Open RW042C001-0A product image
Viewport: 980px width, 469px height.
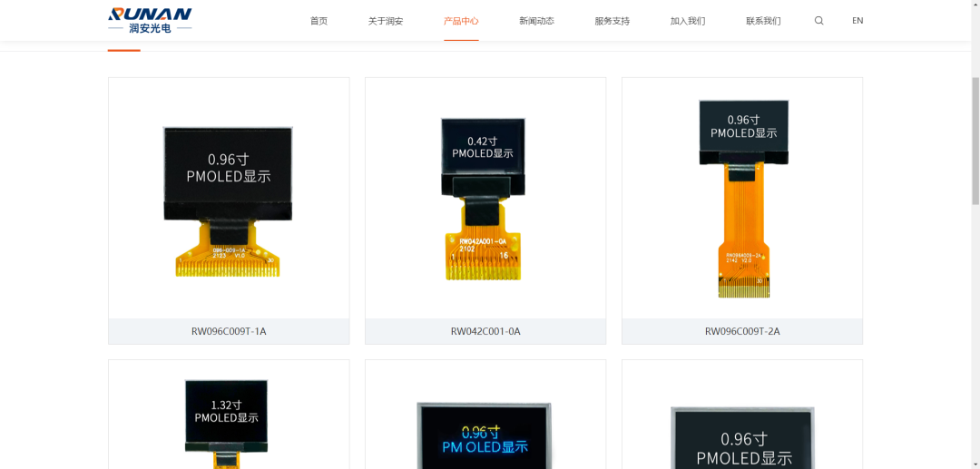click(485, 199)
